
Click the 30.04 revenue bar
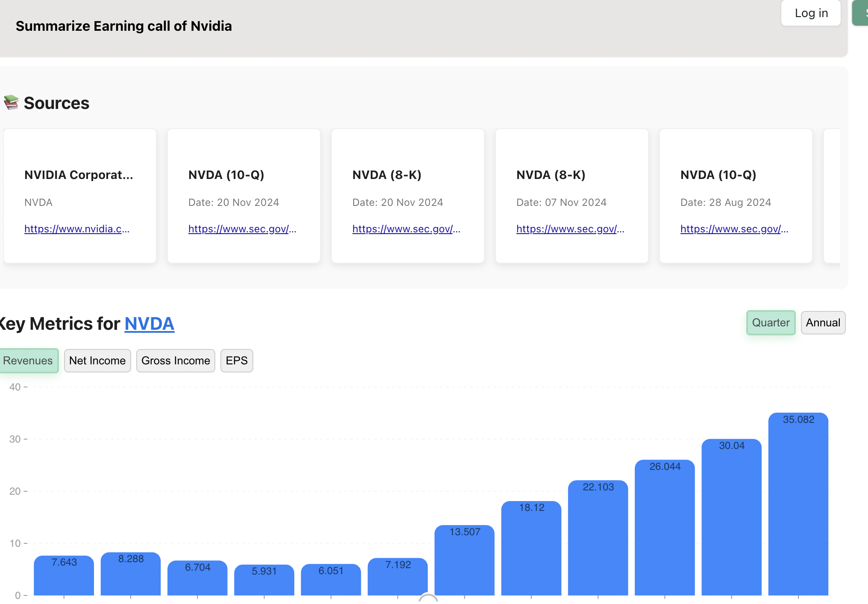coord(731,517)
